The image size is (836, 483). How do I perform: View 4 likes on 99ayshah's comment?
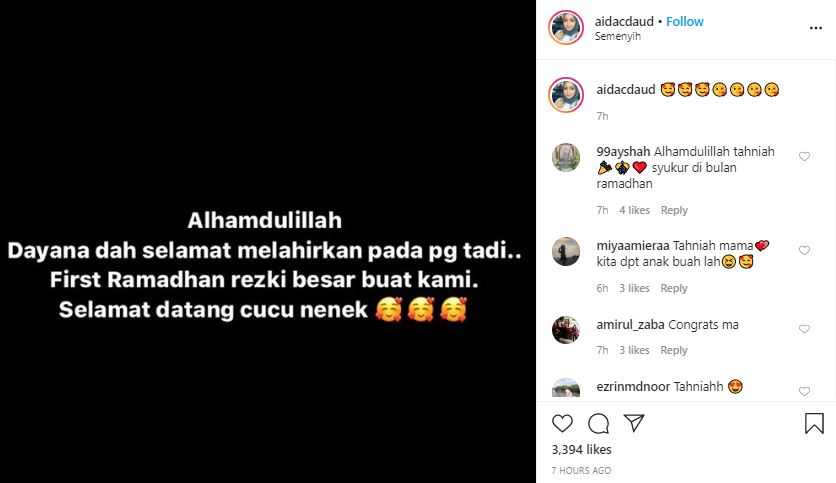[x=634, y=210]
